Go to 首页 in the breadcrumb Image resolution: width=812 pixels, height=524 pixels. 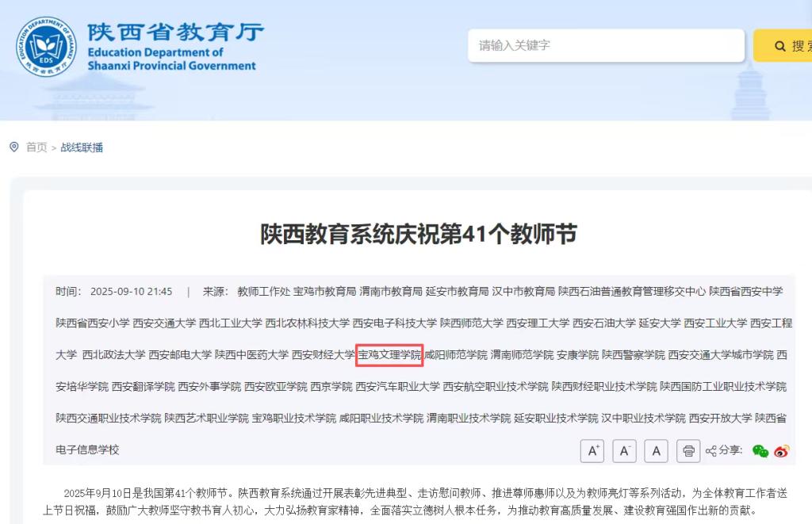point(36,147)
